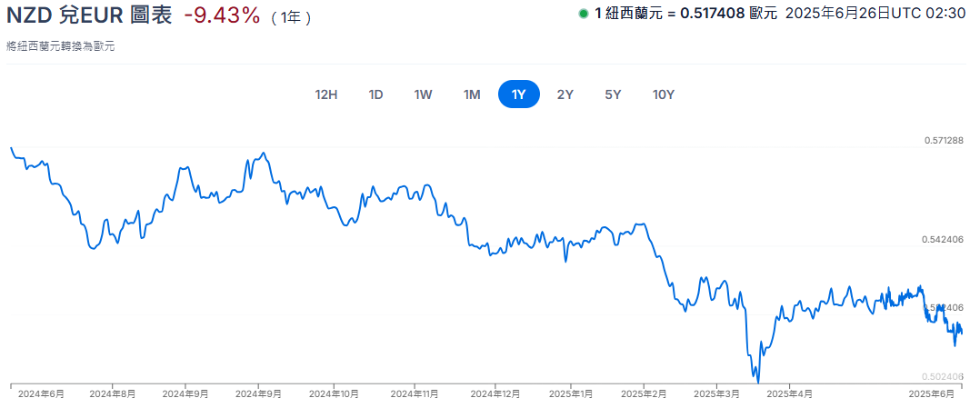Click the 2024年8月 x-axis label

pos(113,394)
